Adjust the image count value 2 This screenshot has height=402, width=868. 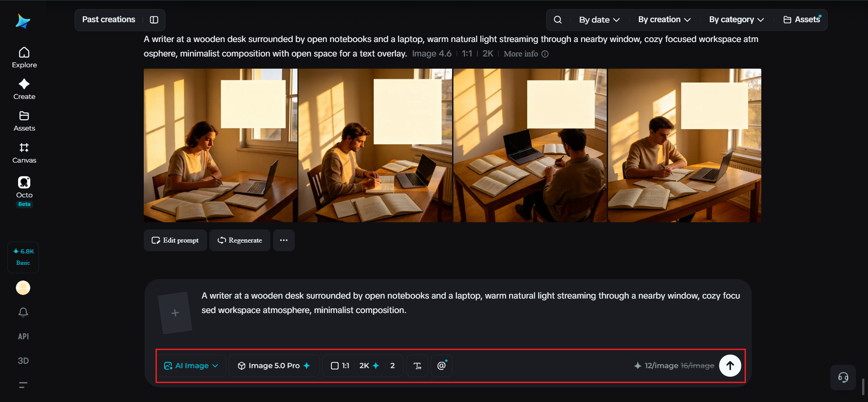[392, 366]
